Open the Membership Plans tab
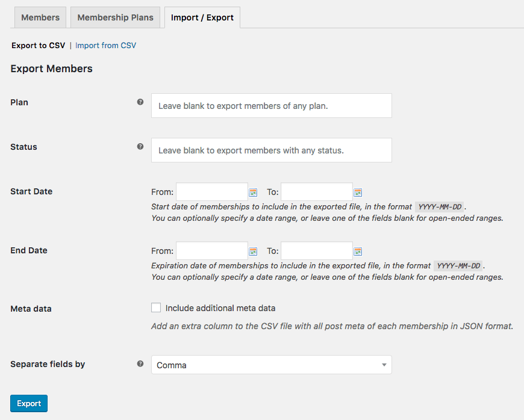The width and height of the screenshot is (524, 420). pyautogui.click(x=115, y=17)
